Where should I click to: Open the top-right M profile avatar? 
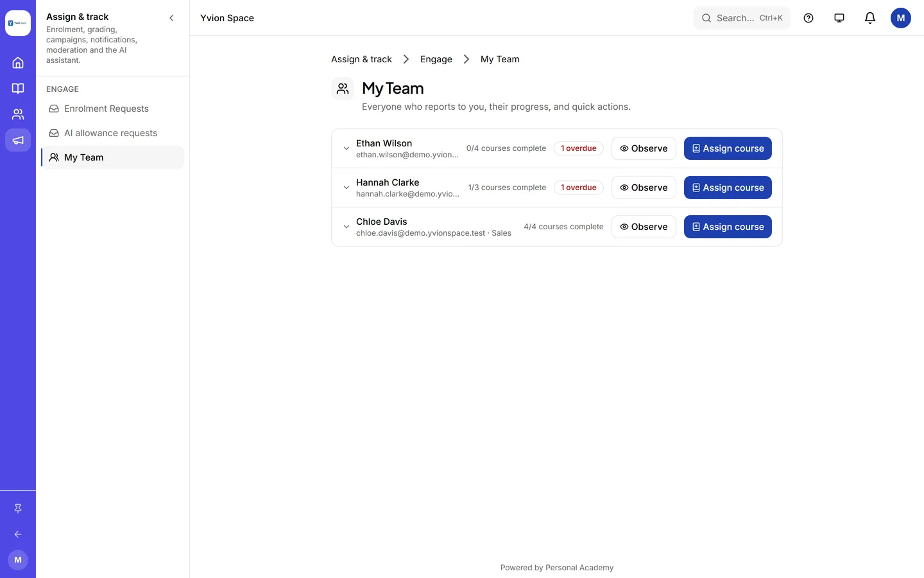coord(901,18)
